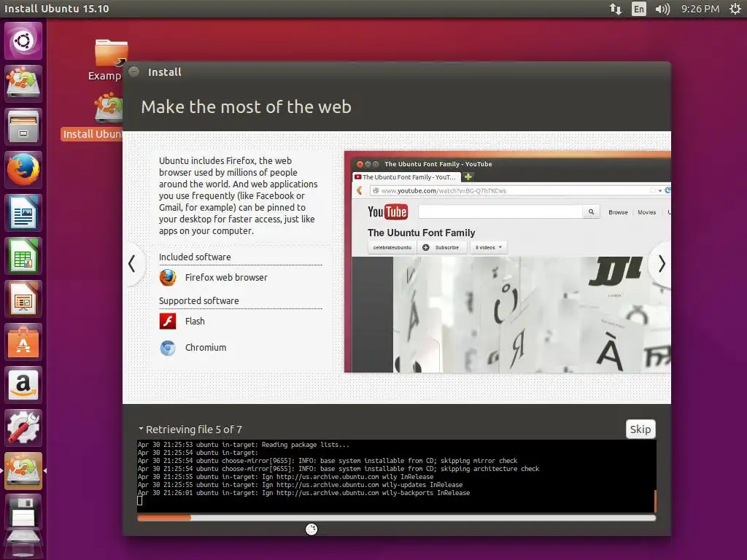Click the Firefox web browser icon in slide
The width and height of the screenshot is (747, 560).
pyautogui.click(x=168, y=278)
